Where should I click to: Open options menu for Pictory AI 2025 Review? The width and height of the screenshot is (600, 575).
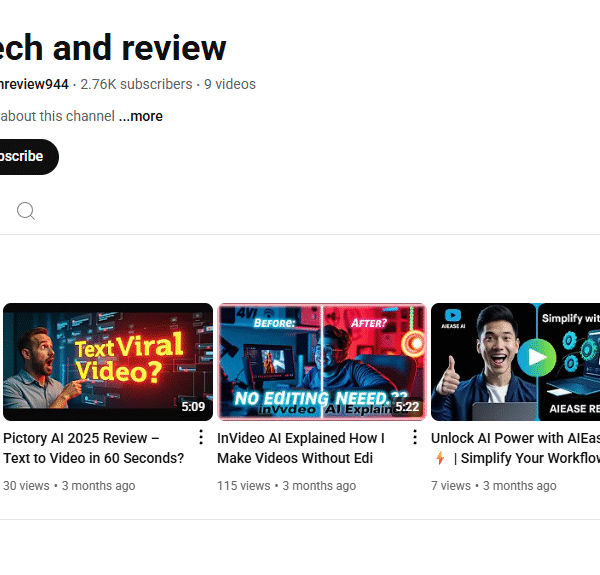coord(201,437)
